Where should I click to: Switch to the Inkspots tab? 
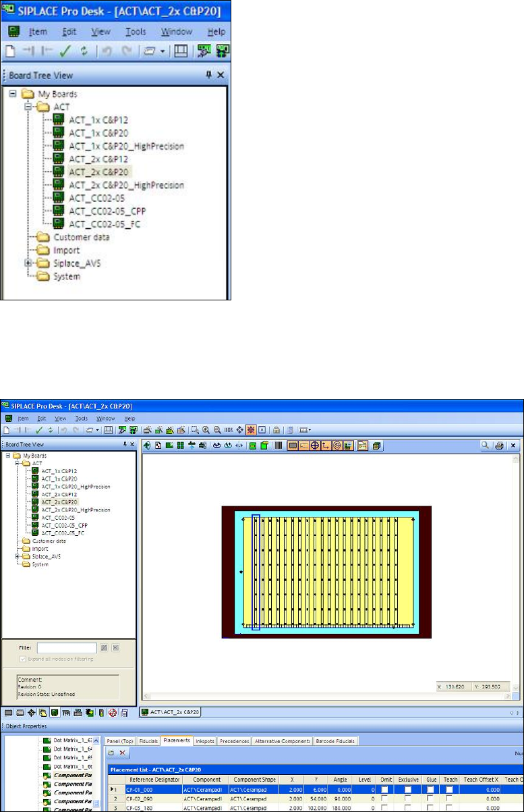[204, 740]
